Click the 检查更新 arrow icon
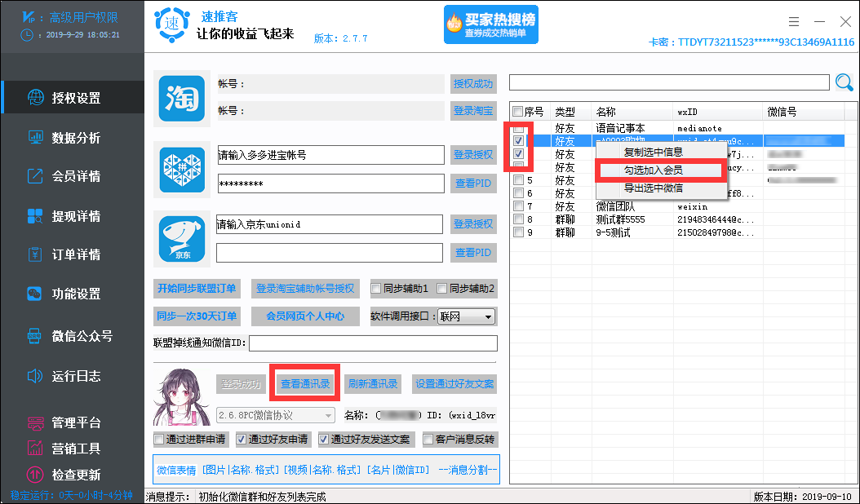This screenshot has height=504, width=860. coord(36,475)
